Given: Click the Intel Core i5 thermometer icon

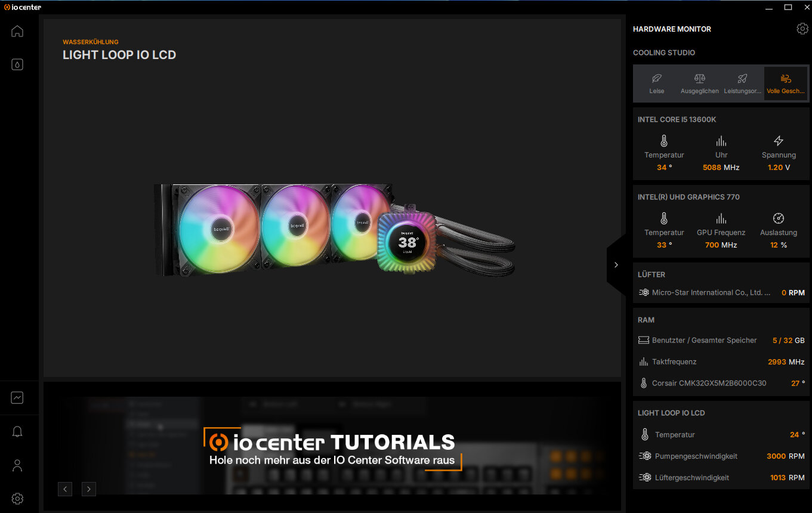Looking at the screenshot, I should point(664,141).
